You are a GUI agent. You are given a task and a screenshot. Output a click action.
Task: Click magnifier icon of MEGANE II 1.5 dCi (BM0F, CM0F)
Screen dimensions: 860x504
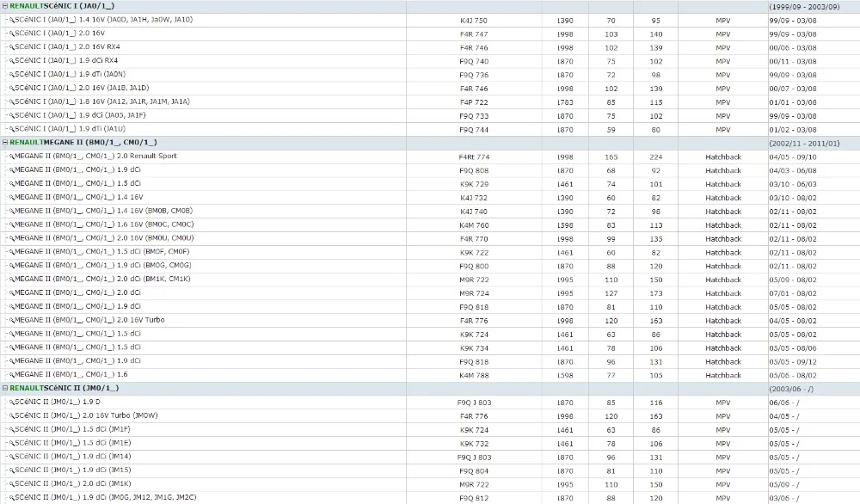11,253
